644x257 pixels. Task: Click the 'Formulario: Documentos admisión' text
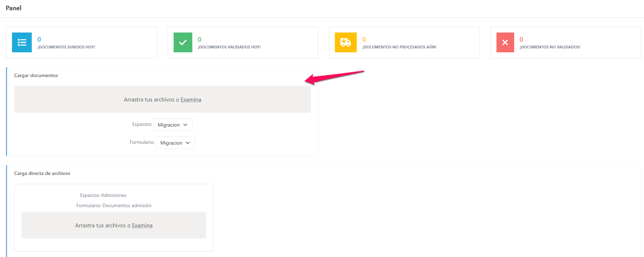(x=114, y=205)
